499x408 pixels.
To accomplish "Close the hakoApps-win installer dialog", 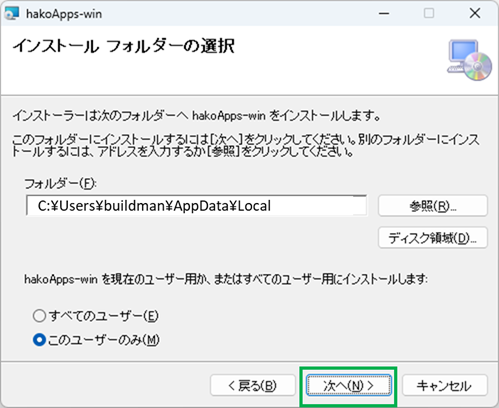I will point(475,14).
